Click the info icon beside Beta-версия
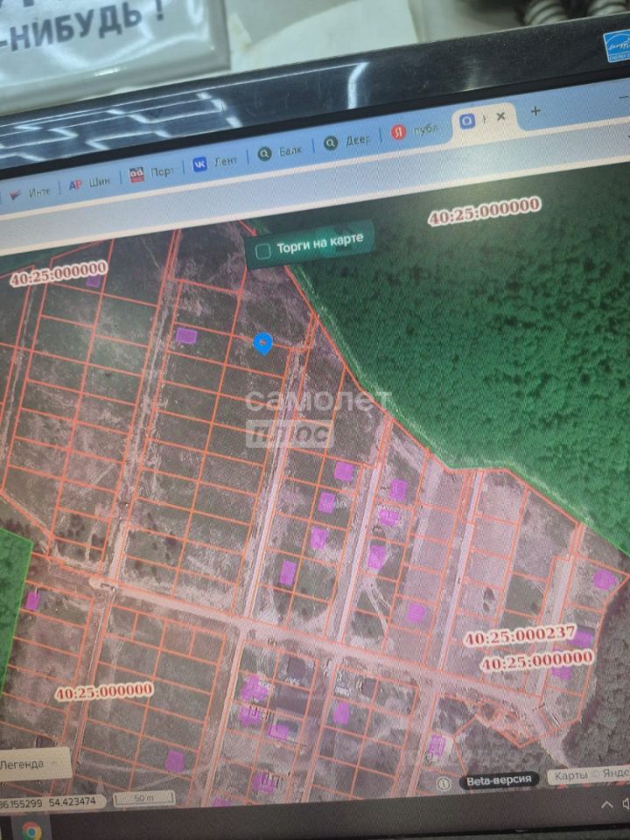Screen dimensions: 630x840 point(444,782)
